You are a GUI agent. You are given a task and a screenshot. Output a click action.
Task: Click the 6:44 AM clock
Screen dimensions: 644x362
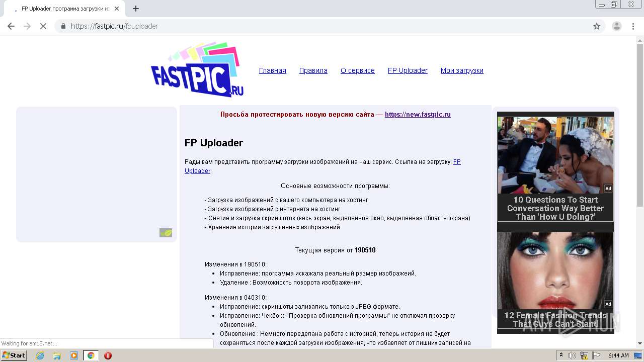point(618,355)
